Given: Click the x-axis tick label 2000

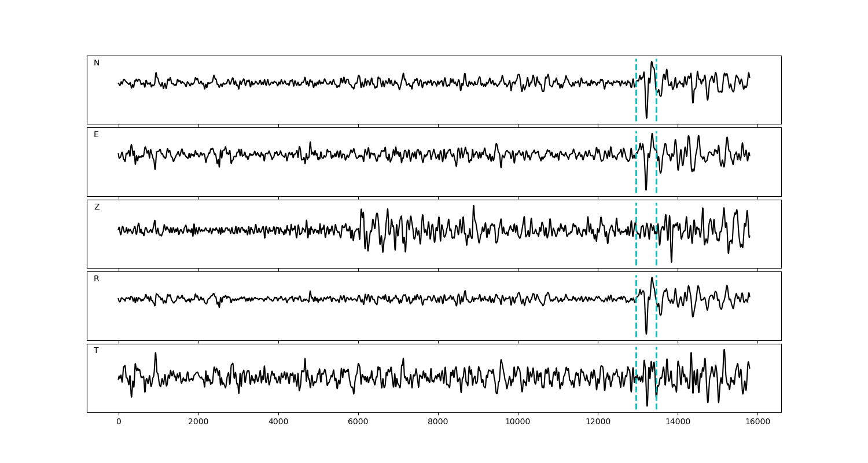Looking at the screenshot, I should click(198, 422).
